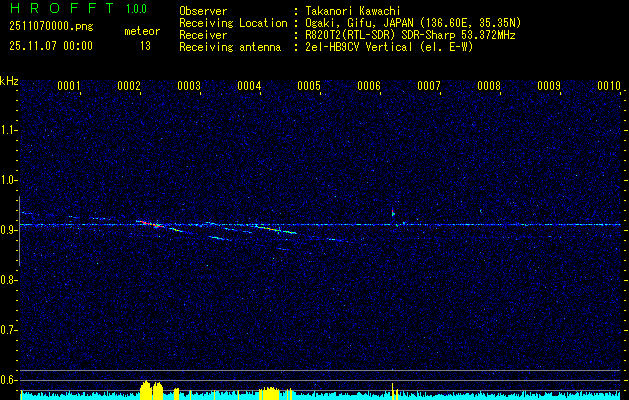
Task: Click the 0003 time marker
Action: point(189,86)
